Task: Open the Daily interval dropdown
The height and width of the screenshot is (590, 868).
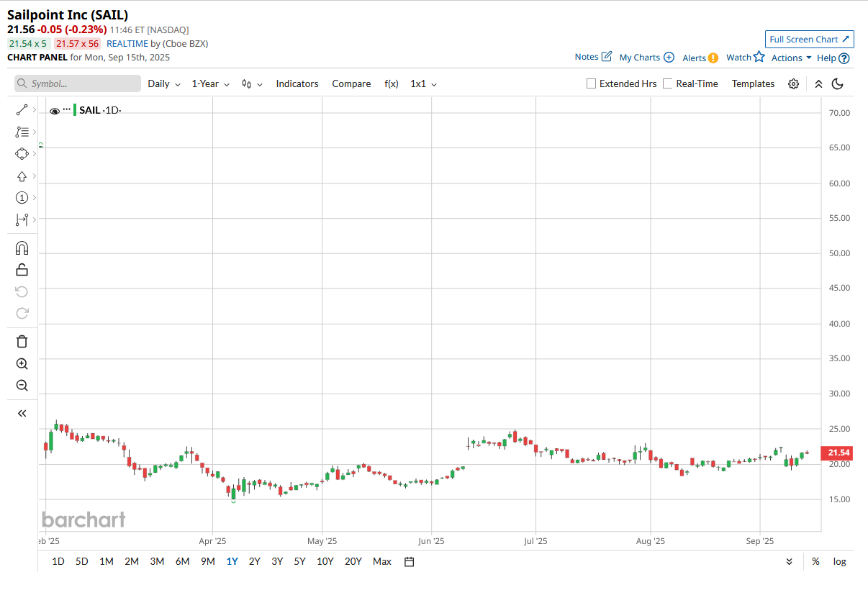Action: 164,83
